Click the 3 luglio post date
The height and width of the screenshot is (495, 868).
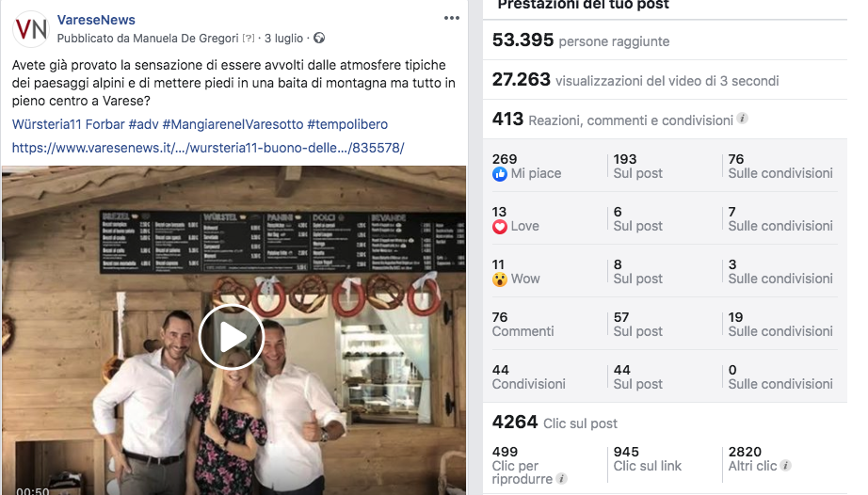283,39
